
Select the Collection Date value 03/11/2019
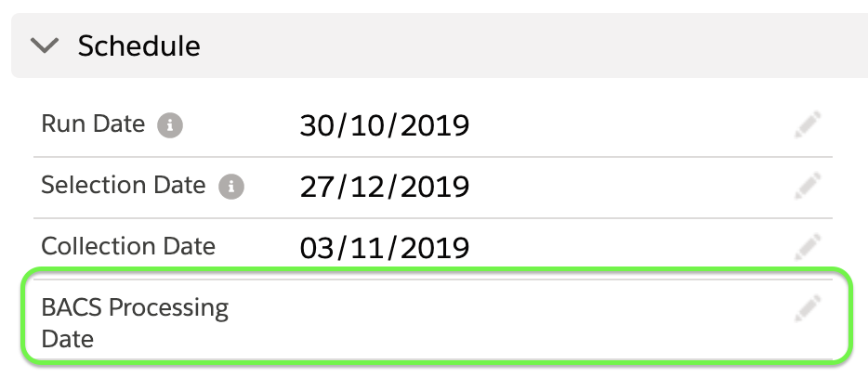385,248
